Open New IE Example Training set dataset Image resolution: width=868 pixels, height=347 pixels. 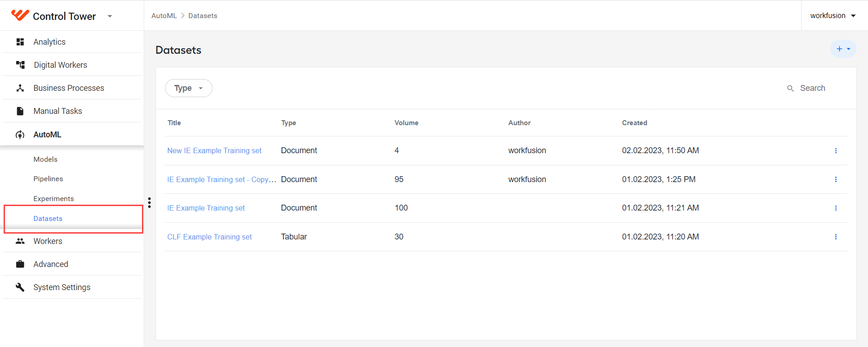tap(214, 151)
